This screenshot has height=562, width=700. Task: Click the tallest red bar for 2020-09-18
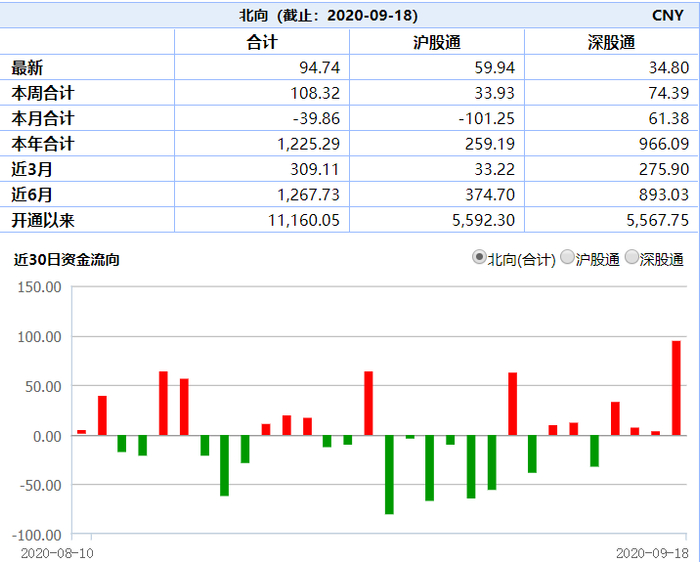pos(676,388)
